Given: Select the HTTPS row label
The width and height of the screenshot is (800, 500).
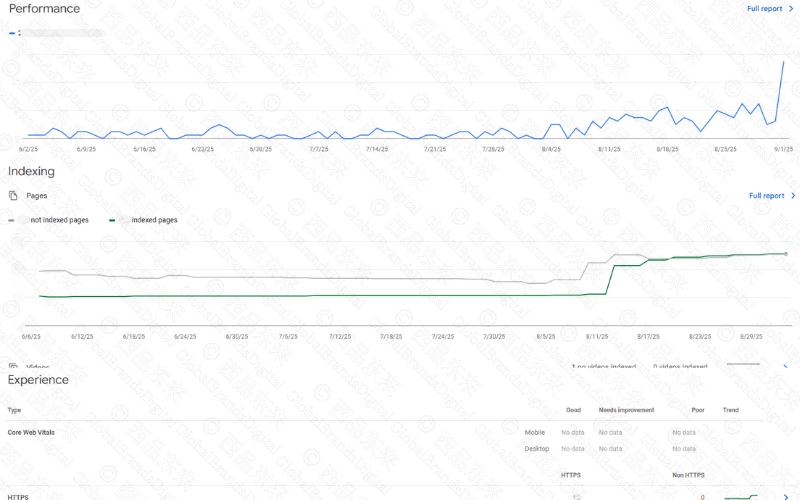Looking at the screenshot, I should pyautogui.click(x=18, y=496).
